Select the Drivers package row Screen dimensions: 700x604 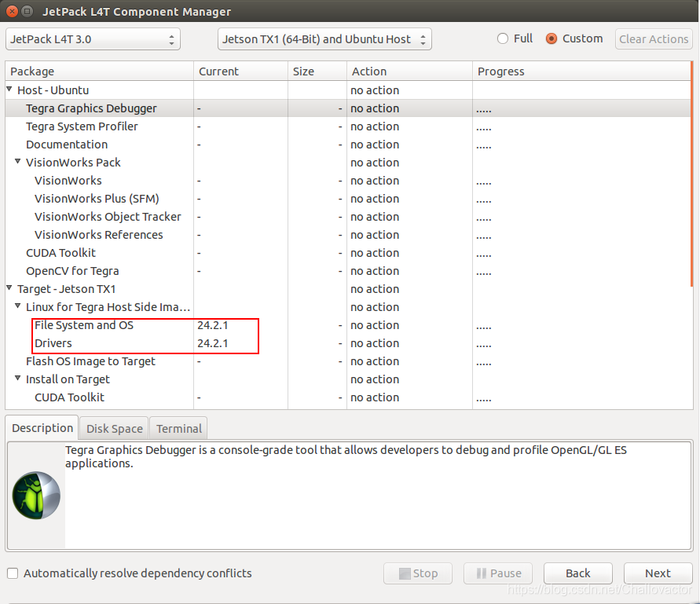coord(348,343)
